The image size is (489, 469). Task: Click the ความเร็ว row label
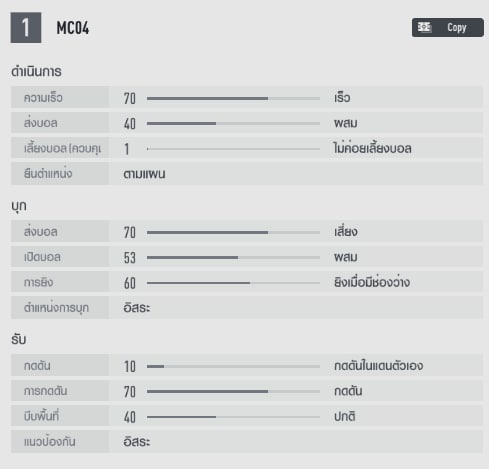click(43, 98)
